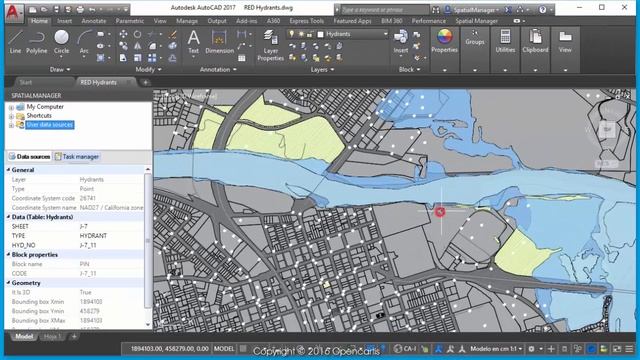Image resolution: width=640 pixels, height=360 pixels.
Task: Select the Rotate tool in Modify
Action: click(x=138, y=34)
